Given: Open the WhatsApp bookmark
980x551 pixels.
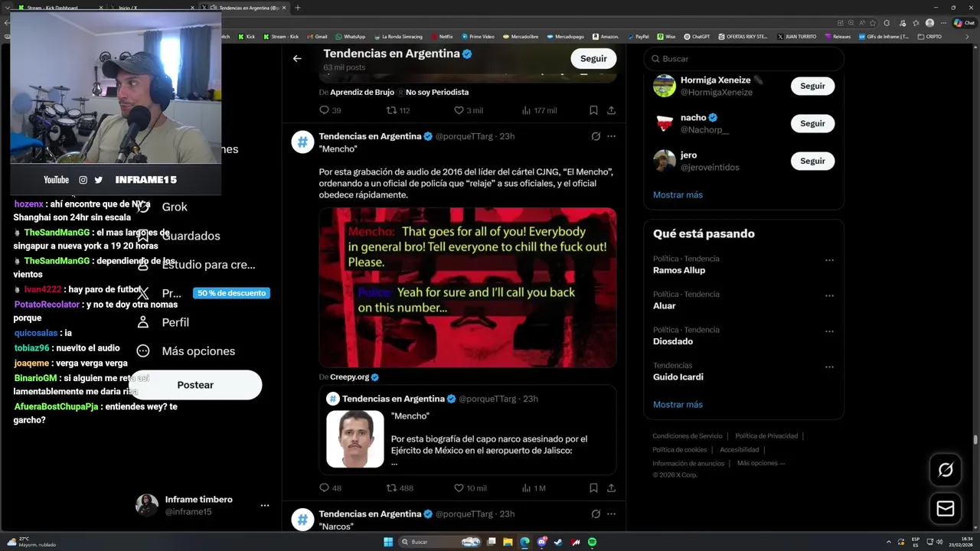Looking at the screenshot, I should (351, 36).
